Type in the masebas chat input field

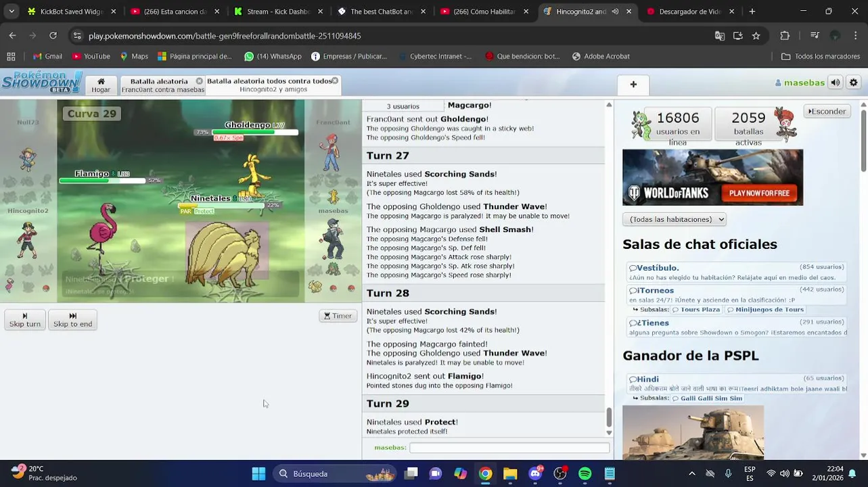tap(509, 448)
